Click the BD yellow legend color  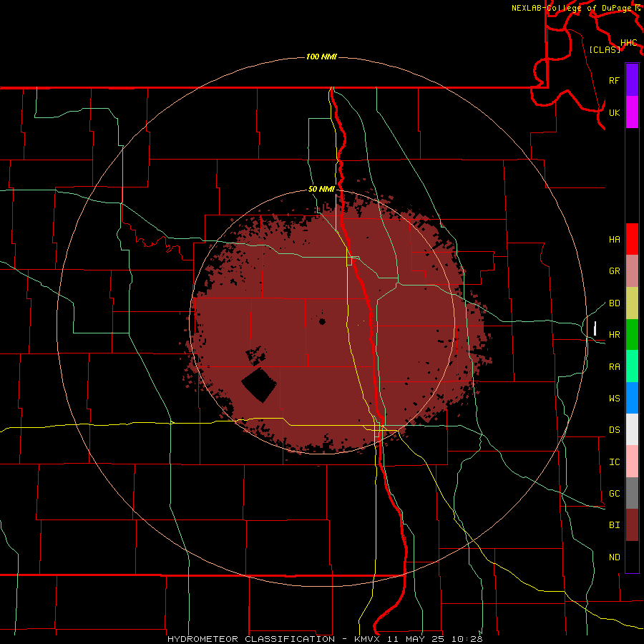pos(632,303)
